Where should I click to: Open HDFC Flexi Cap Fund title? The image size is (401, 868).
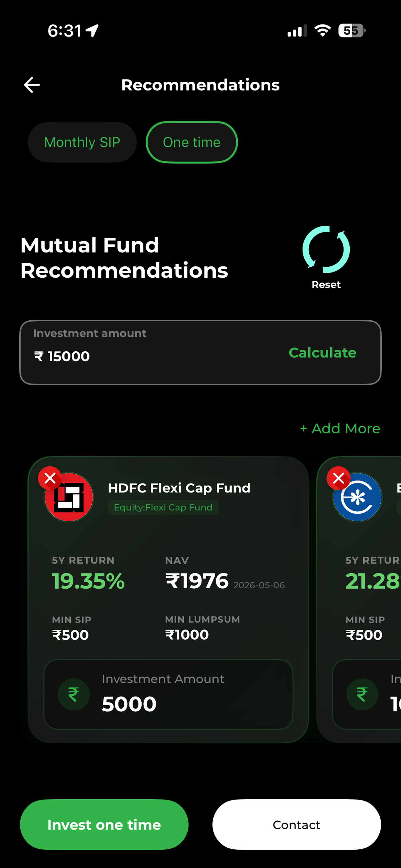tap(179, 488)
